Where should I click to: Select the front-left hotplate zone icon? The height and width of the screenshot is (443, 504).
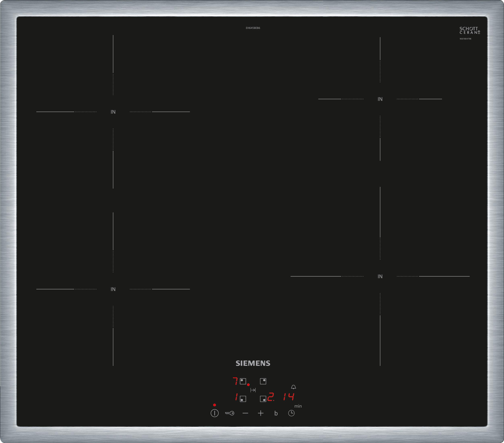[x=243, y=399]
